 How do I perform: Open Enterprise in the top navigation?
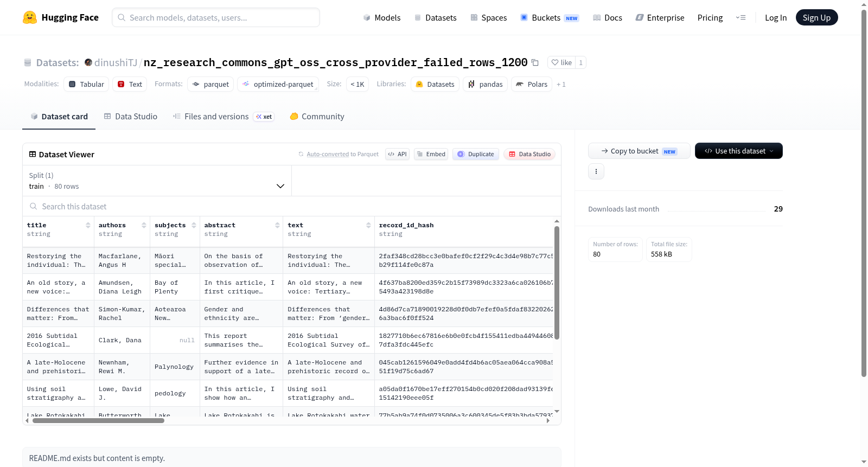[660, 17]
